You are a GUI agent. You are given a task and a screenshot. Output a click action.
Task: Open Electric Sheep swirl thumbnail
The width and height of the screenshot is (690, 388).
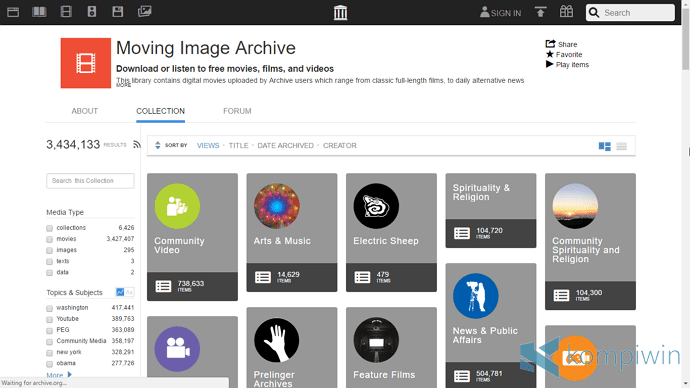click(376, 206)
